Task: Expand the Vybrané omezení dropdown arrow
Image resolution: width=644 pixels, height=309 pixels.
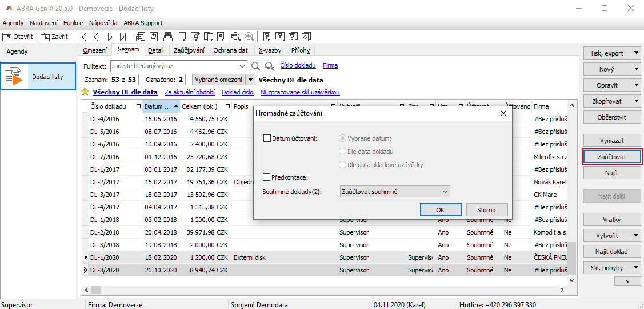Action: pos(250,80)
